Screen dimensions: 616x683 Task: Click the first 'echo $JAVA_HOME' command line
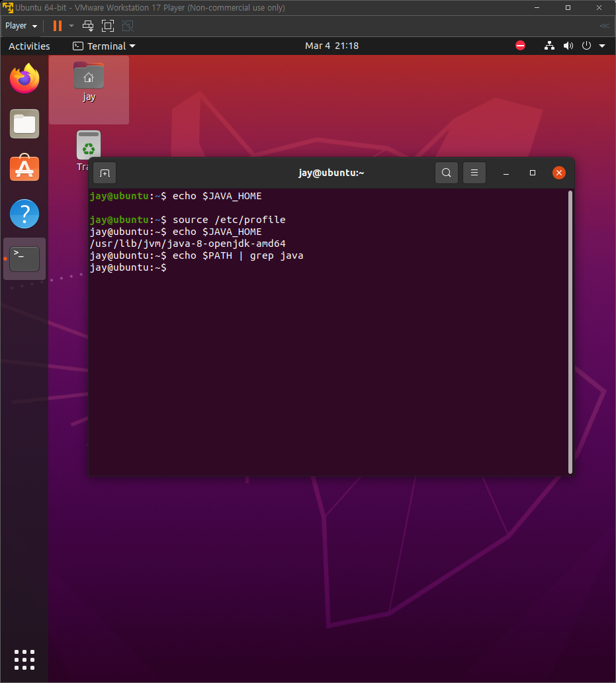(176, 196)
